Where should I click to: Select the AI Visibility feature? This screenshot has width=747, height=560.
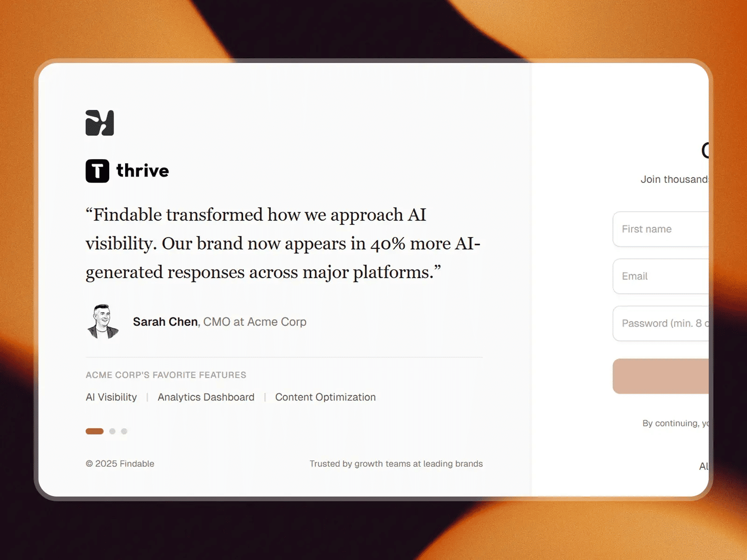pos(111,397)
